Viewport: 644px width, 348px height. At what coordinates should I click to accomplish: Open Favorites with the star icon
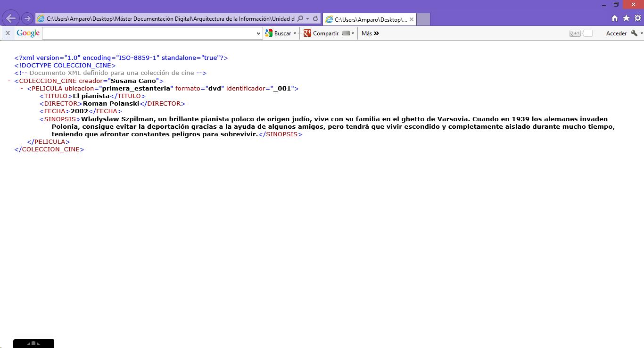[x=626, y=18]
